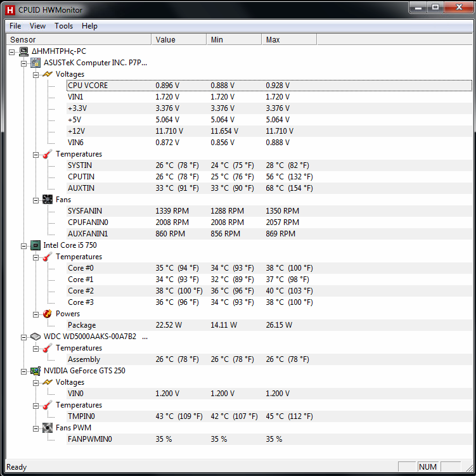
Task: Select the Assembly temperature row
Action: (269, 359)
